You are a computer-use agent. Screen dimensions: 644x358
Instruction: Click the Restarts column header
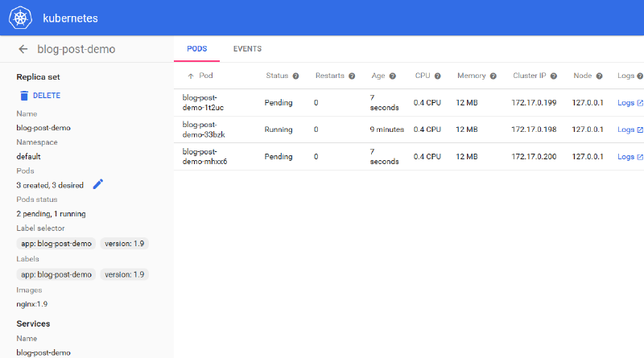pos(330,76)
